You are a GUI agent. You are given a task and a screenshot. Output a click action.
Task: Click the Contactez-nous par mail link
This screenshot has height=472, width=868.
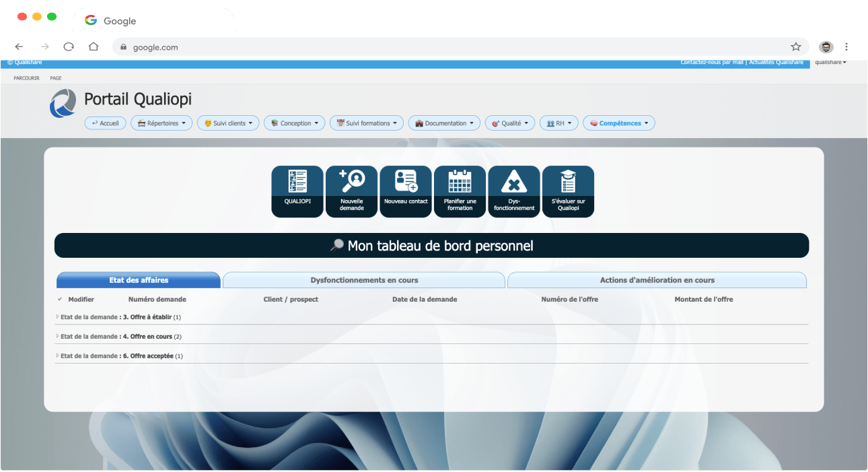(x=711, y=62)
